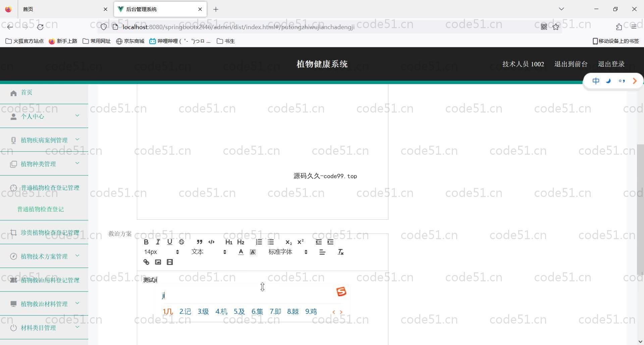Viewport: 644px width, 345px height.
Task: Expand the 个人中心 menu
Action: pyautogui.click(x=44, y=116)
